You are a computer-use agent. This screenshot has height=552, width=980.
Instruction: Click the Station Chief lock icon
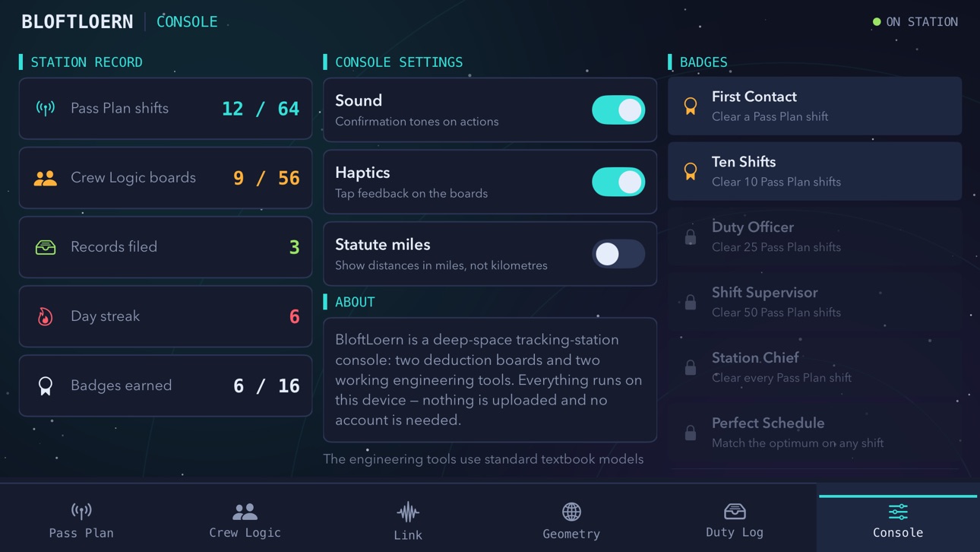691,368
